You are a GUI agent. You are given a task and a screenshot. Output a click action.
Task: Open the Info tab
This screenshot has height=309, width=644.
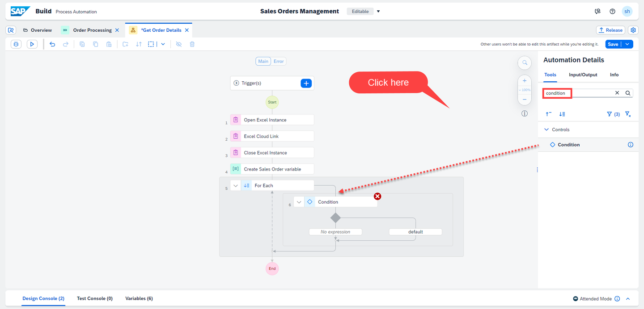click(x=614, y=75)
